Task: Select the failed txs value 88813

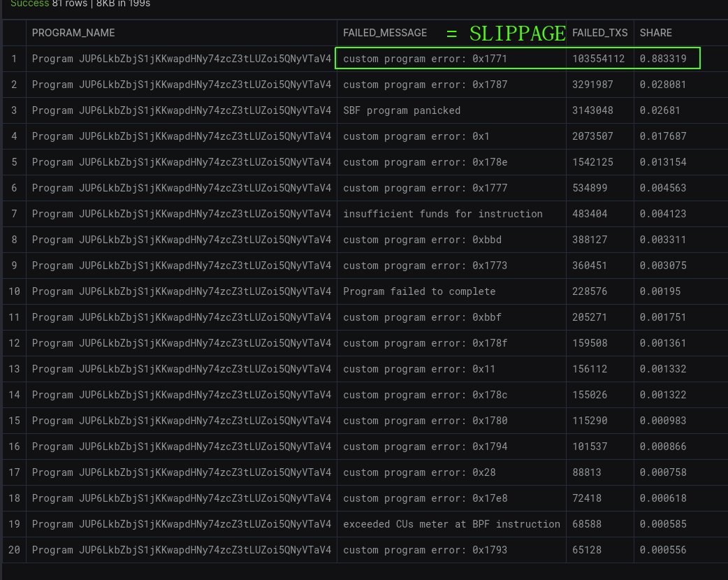Action: pos(586,472)
